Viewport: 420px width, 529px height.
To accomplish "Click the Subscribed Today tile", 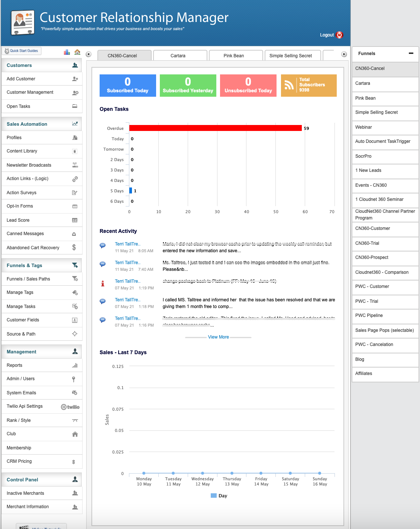I will pyautogui.click(x=128, y=86).
